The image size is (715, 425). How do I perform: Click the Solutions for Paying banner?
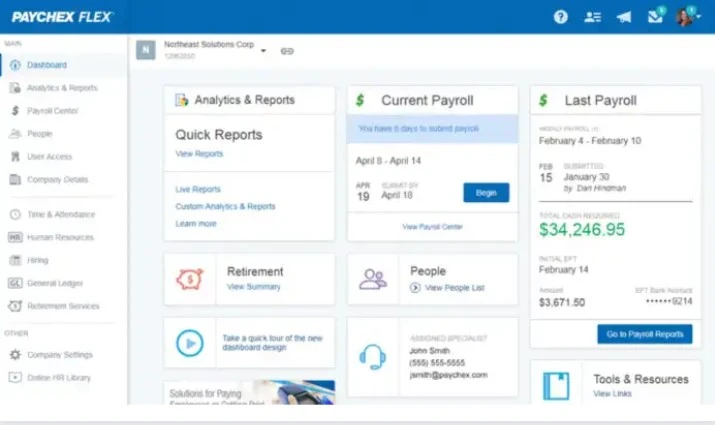(x=249, y=393)
